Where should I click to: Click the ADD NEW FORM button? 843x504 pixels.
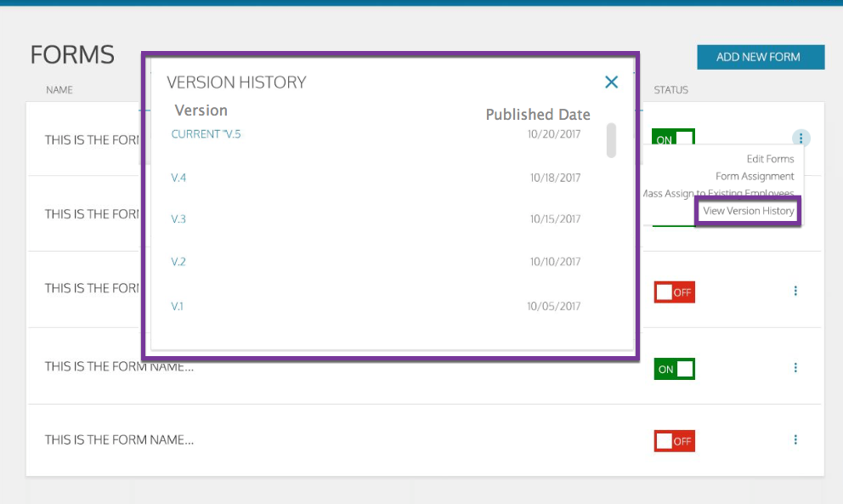760,56
